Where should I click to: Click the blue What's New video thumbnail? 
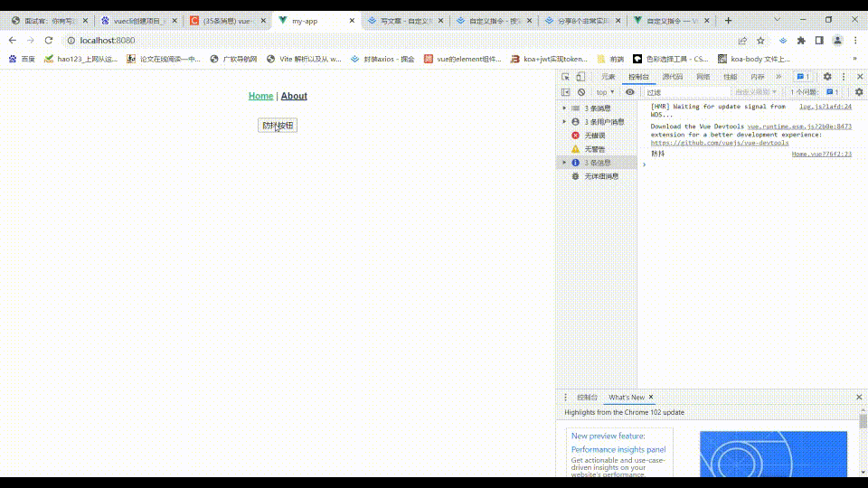coord(773,455)
